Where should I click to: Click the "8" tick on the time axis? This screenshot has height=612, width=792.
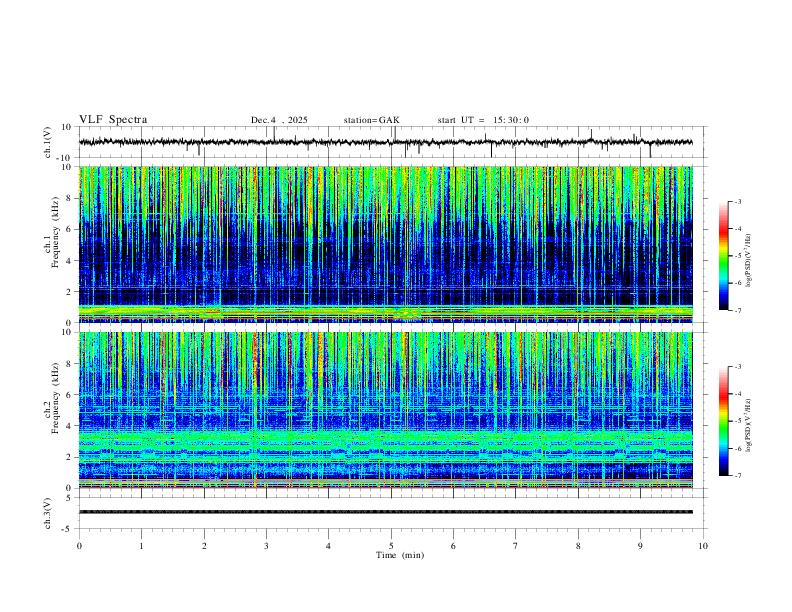578,546
